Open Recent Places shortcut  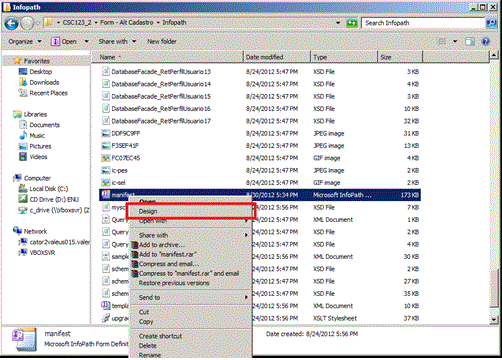coord(43,93)
